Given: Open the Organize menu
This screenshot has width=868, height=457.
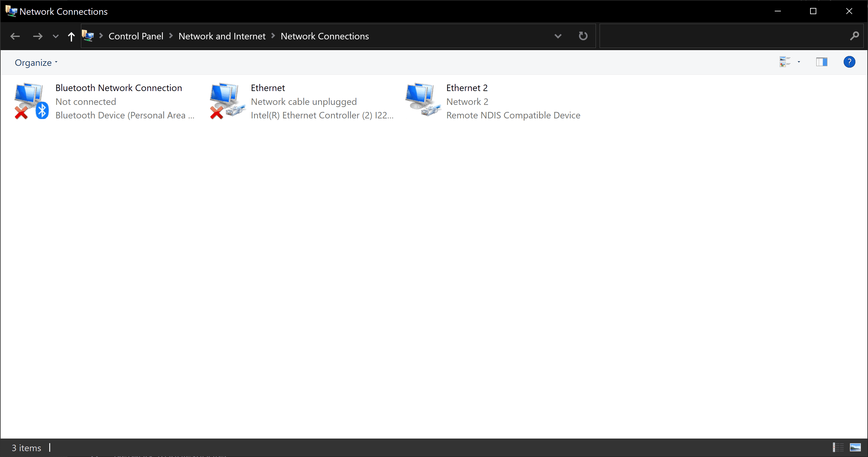Looking at the screenshot, I should click(36, 63).
